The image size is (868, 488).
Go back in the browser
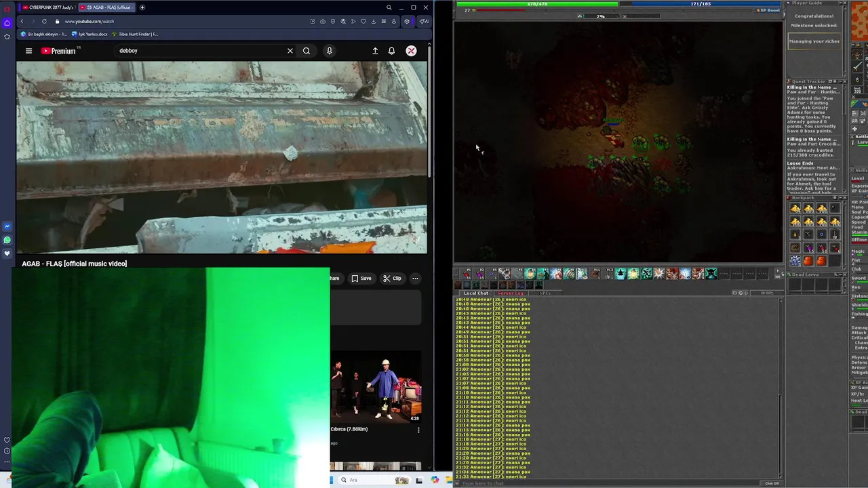(22, 21)
